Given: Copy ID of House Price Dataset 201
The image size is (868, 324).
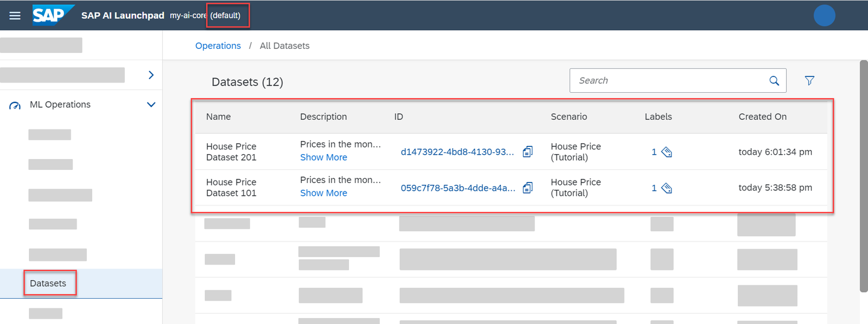Looking at the screenshot, I should pos(527,152).
